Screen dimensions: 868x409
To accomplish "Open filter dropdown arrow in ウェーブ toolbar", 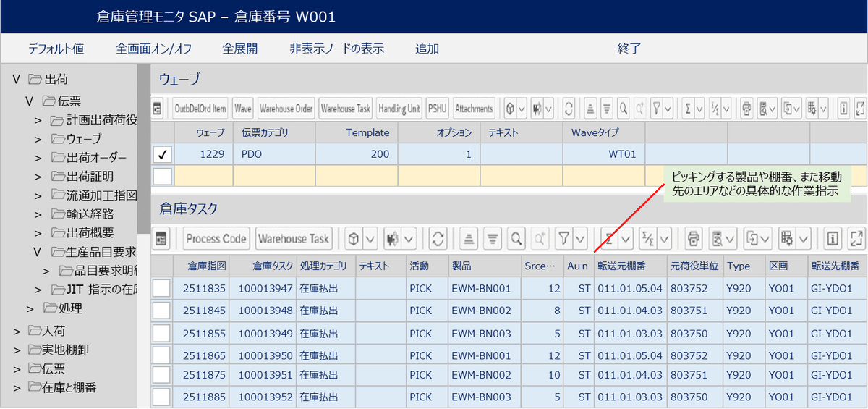I will point(669,109).
